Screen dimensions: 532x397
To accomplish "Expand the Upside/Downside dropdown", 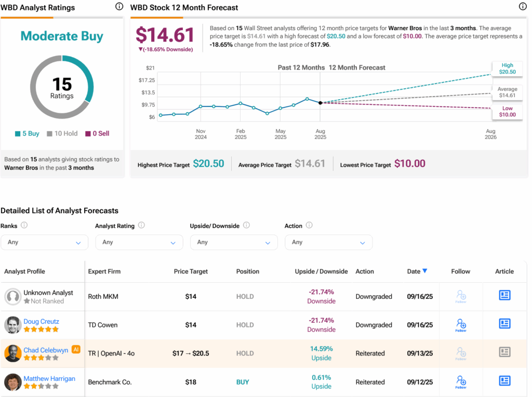I will coord(234,242).
